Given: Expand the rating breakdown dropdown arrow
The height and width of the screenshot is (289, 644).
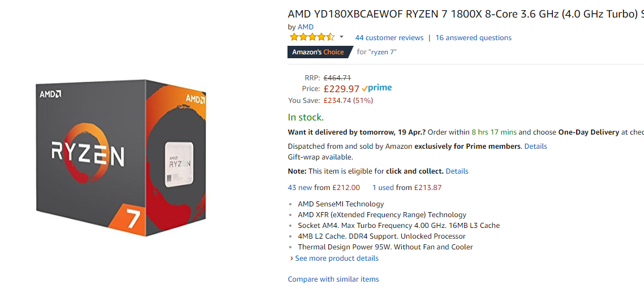Looking at the screenshot, I should coord(341,37).
